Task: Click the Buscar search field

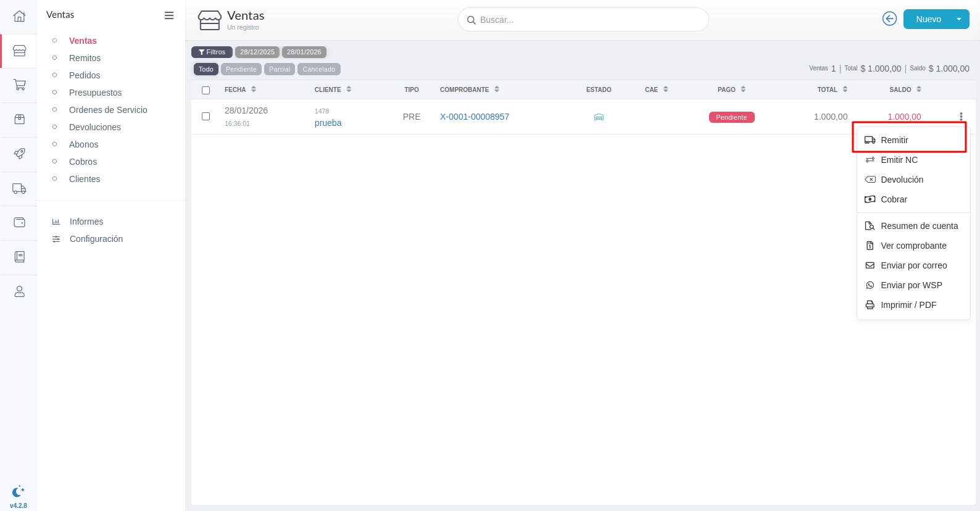Action: pyautogui.click(x=583, y=20)
